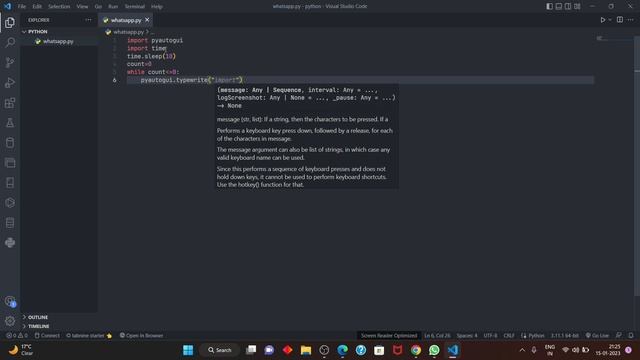640x360 pixels.
Task: Open run options dropdown next to play
Action: coord(610,20)
